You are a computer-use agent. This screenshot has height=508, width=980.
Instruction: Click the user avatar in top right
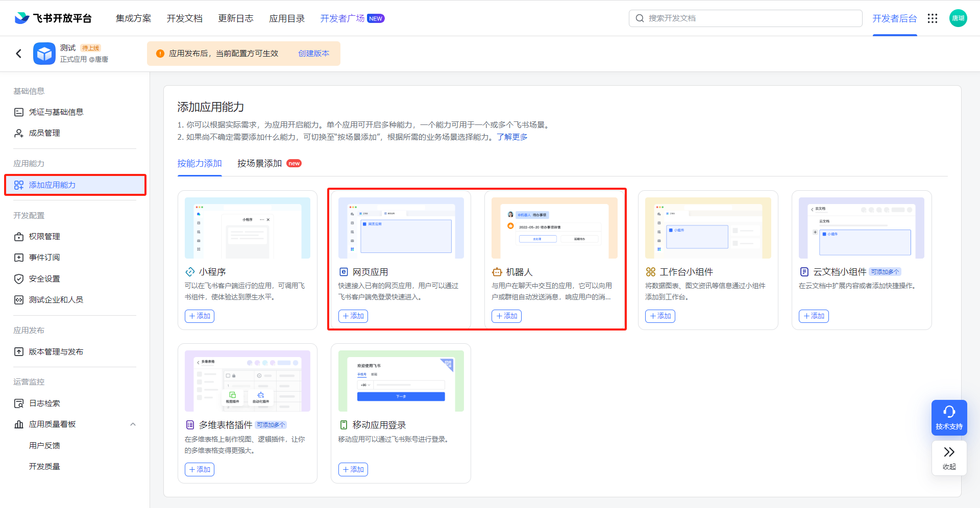click(x=958, y=18)
